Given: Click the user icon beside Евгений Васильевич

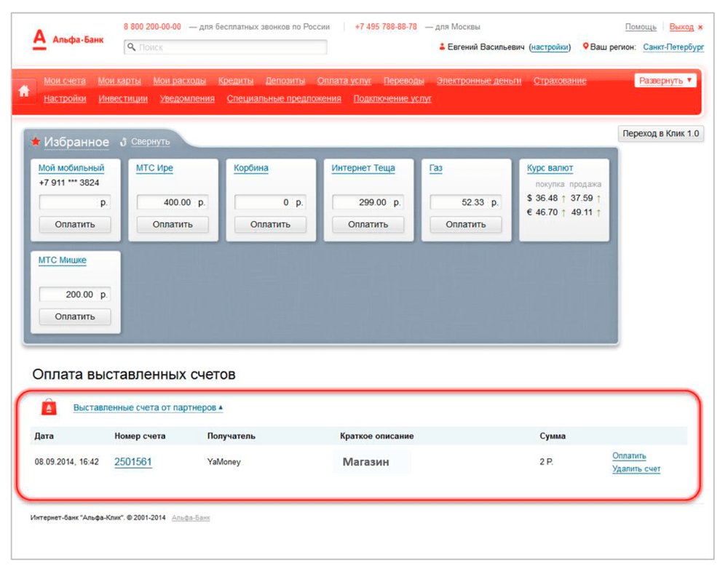Looking at the screenshot, I should tap(442, 47).
